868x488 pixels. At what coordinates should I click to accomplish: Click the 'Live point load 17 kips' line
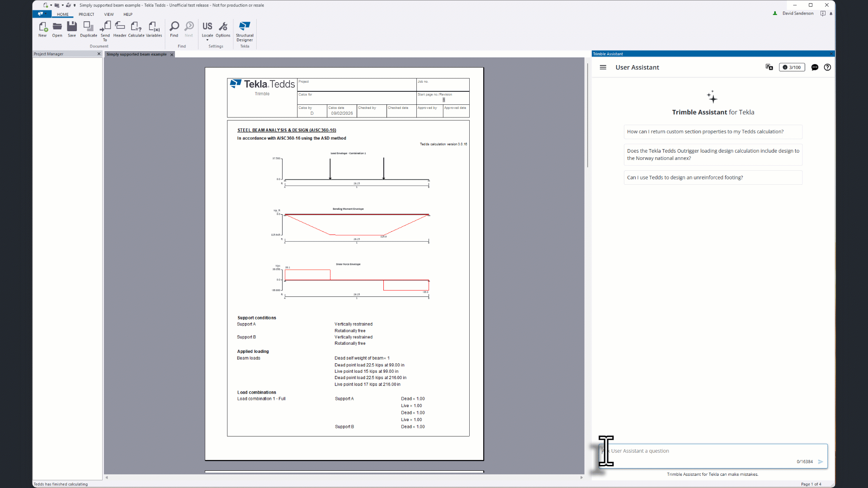[x=367, y=385]
